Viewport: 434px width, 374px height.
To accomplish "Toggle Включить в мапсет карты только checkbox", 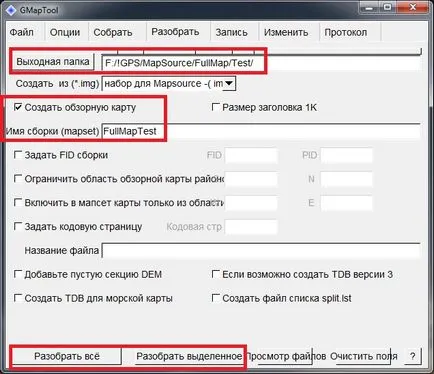I will (x=18, y=202).
